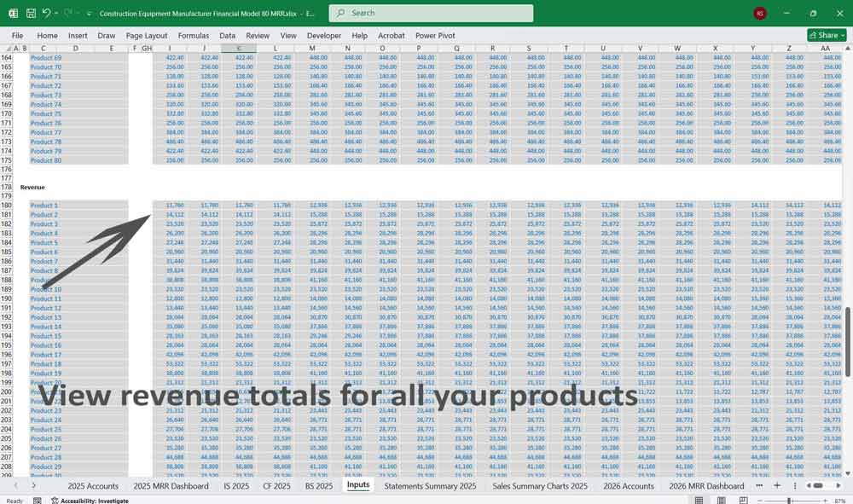The height and width of the screenshot is (504, 853).
Task: Click the Share button
Action: 821,36
